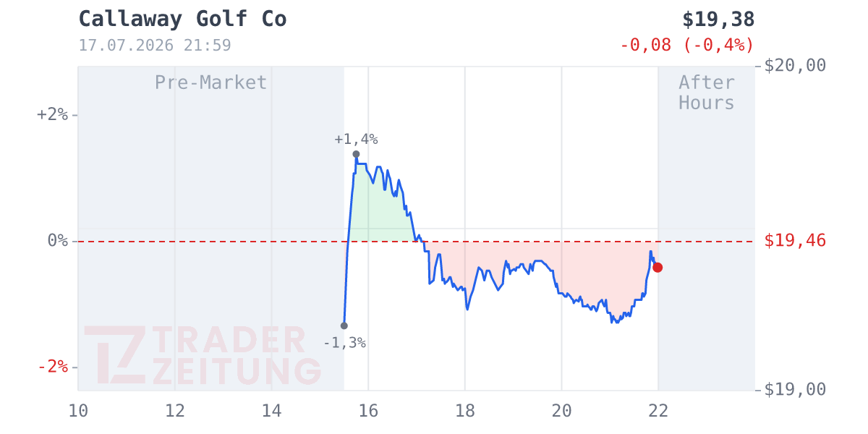Click the 17.07.2026 21:59 timestamp
The height and width of the screenshot is (434, 868).
click(155, 46)
